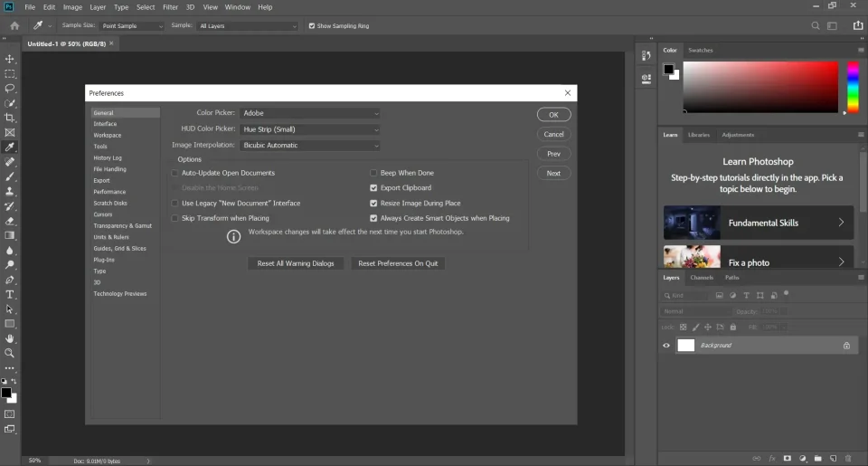Open the Filter menu
This screenshot has height=466, width=868.
(x=170, y=7)
